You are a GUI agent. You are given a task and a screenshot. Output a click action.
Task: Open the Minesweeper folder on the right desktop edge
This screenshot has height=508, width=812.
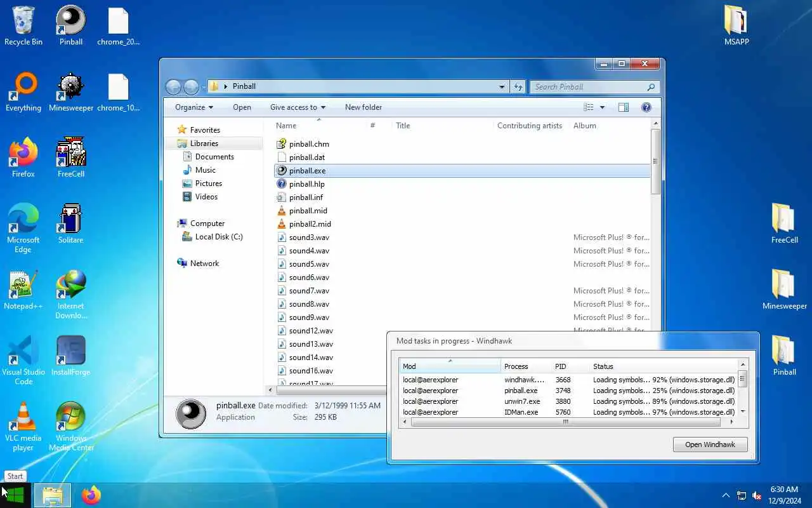coord(785,290)
